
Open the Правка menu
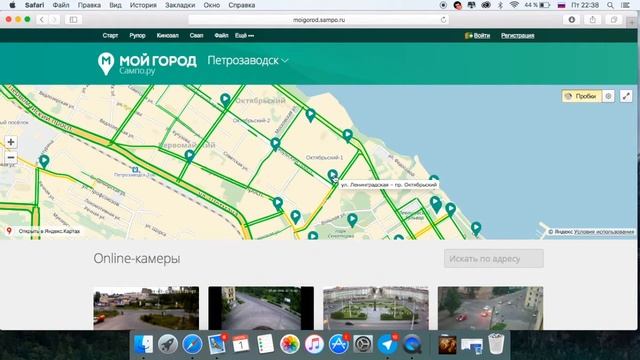pyautogui.click(x=89, y=5)
